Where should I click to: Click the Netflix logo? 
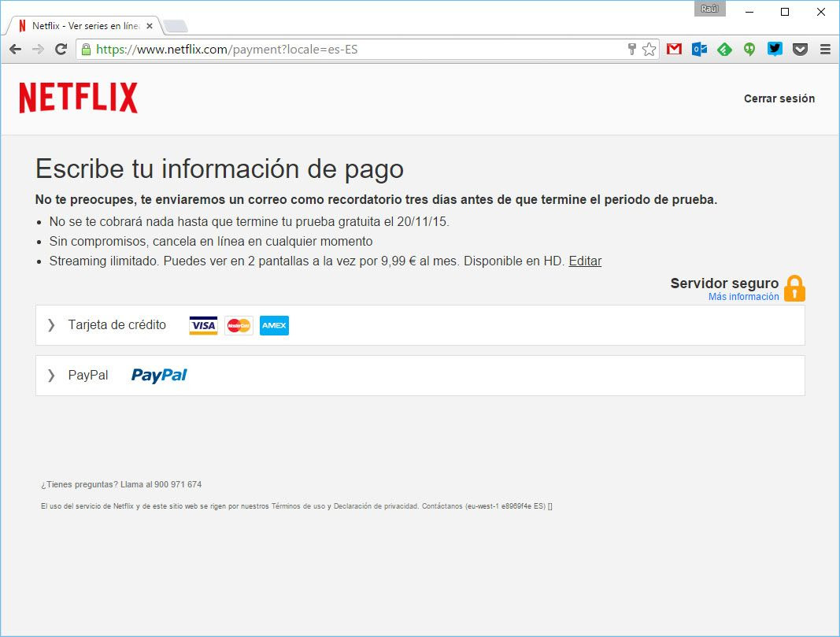point(78,98)
